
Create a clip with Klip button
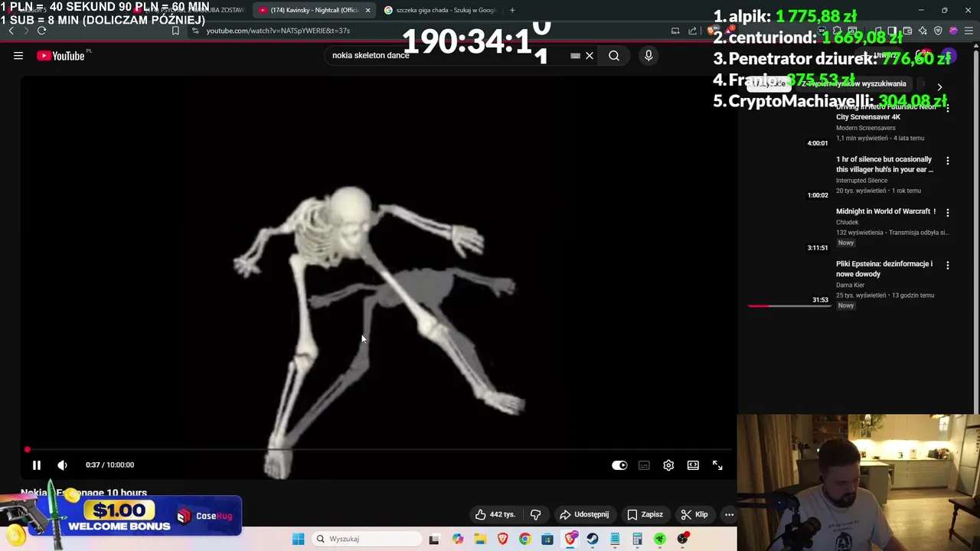(x=695, y=514)
